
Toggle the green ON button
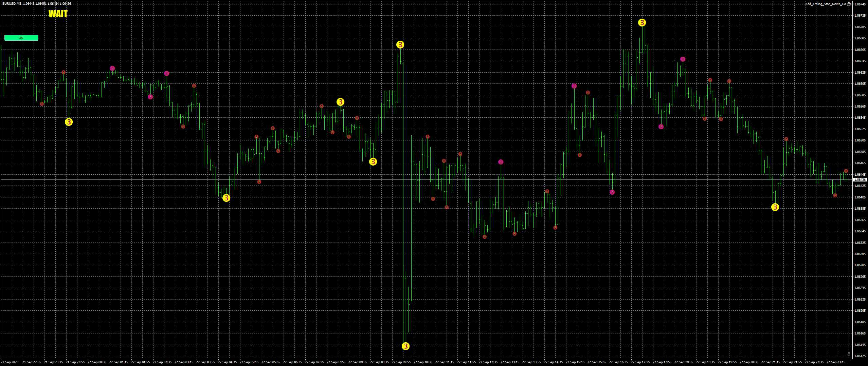tap(21, 38)
